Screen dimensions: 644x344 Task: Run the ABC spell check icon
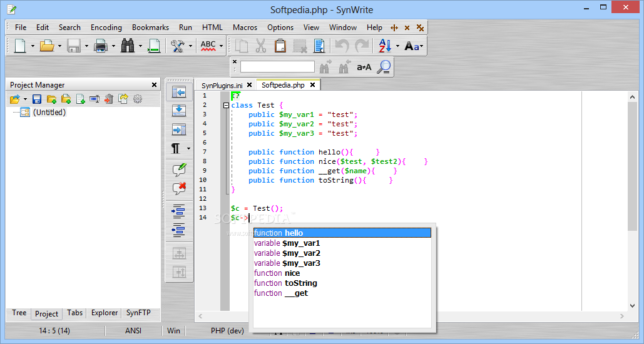tap(208, 46)
